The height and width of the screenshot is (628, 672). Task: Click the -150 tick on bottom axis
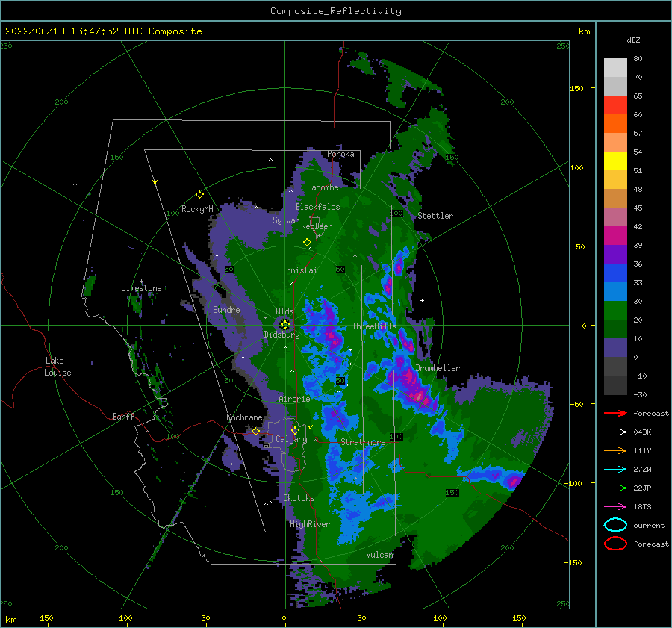coord(44,618)
